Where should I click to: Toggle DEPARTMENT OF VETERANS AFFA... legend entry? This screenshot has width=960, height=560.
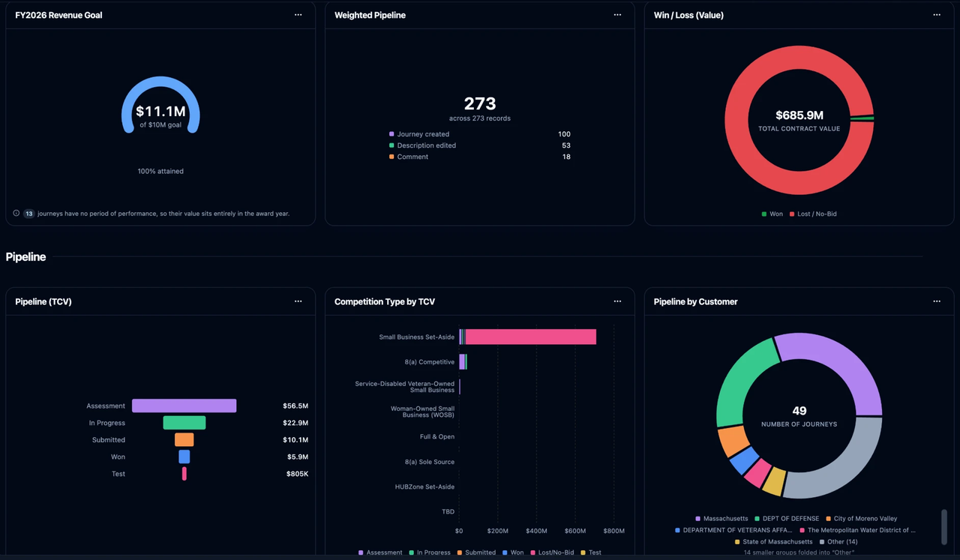pos(733,530)
